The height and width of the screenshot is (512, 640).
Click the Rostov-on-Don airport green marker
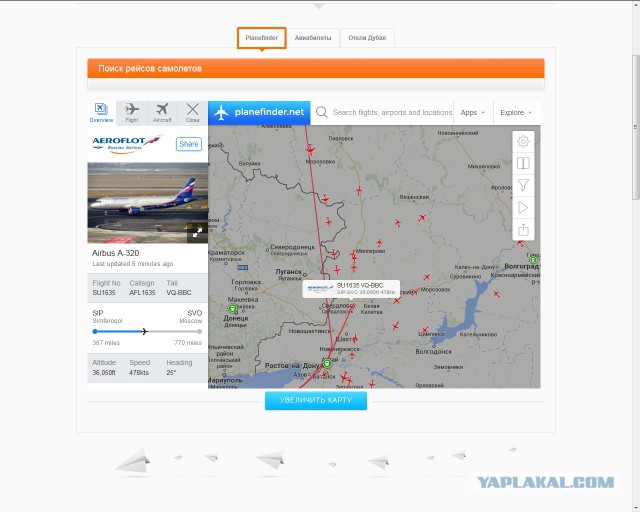point(327,363)
